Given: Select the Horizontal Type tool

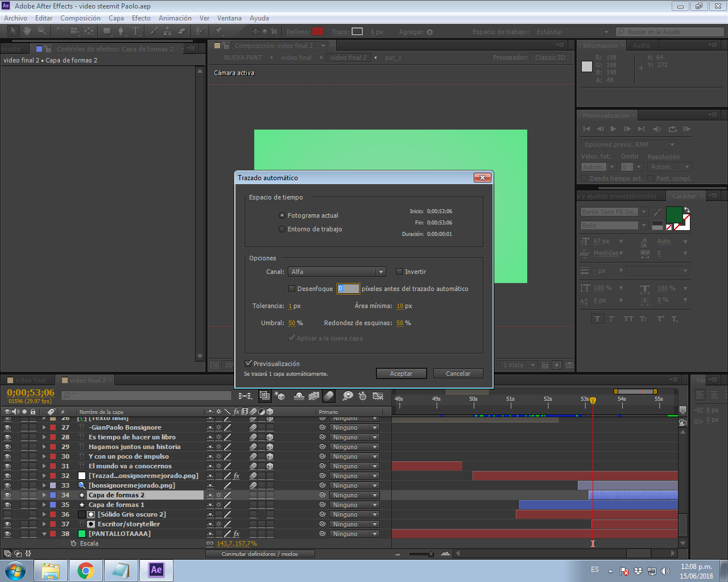Looking at the screenshot, I should click(135, 31).
